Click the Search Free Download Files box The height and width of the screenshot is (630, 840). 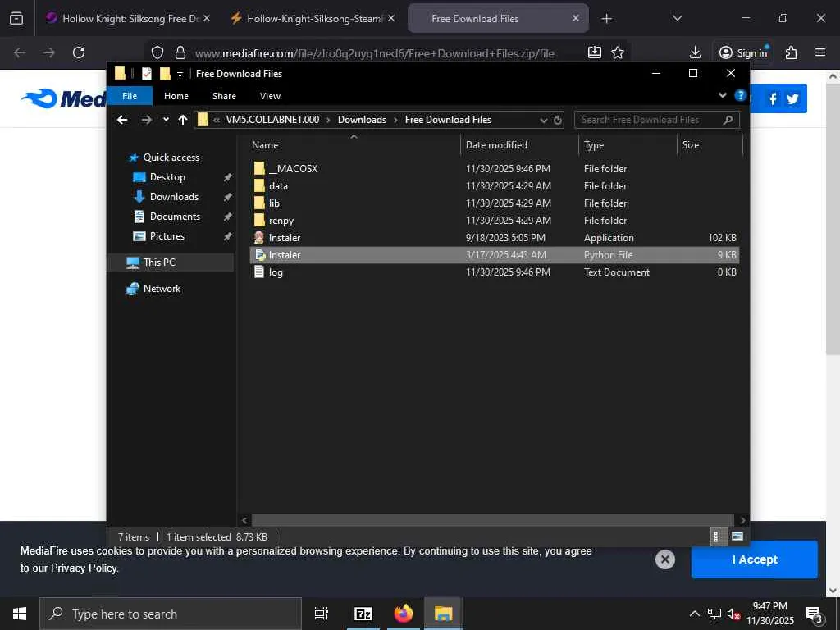[657, 120]
